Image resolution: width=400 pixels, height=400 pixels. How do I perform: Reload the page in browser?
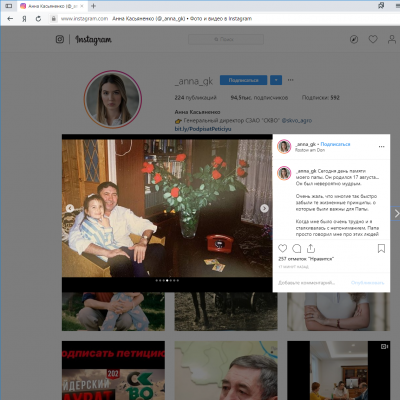[38, 19]
